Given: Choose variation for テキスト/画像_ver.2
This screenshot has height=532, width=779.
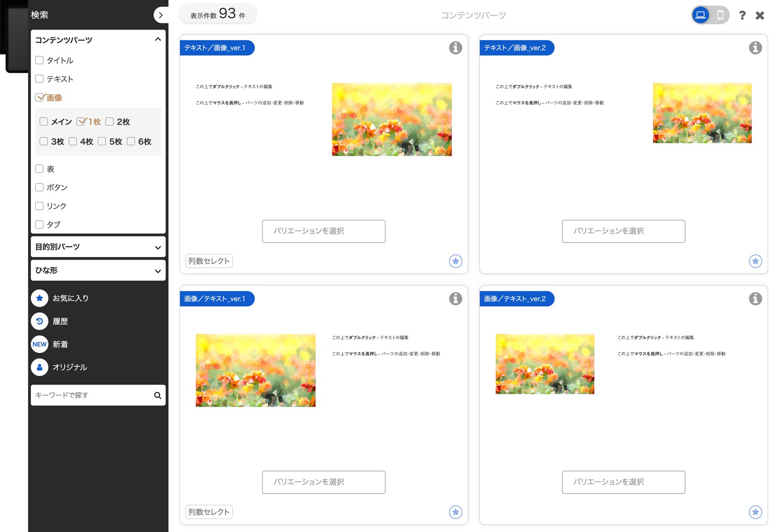Looking at the screenshot, I should click(x=623, y=231).
